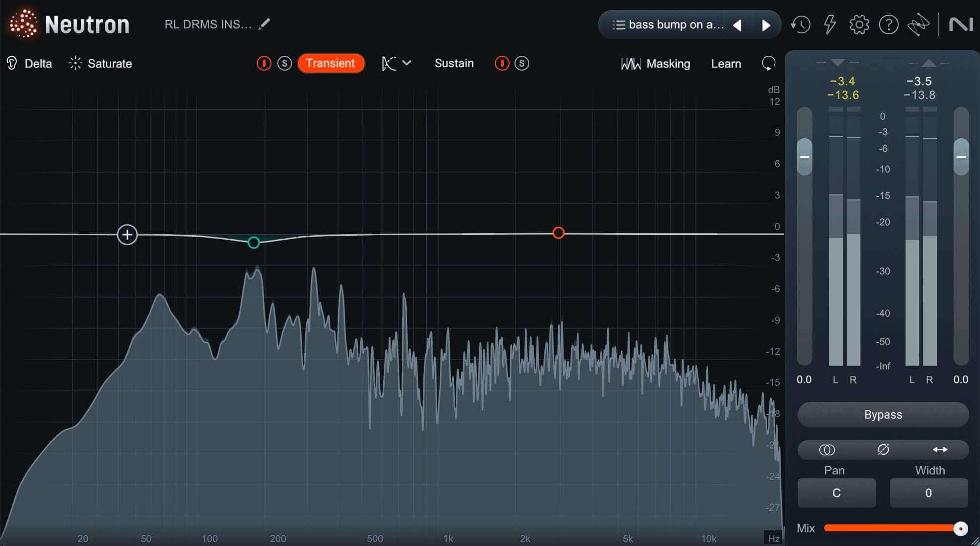Click the Bypass button

pyautogui.click(x=883, y=415)
